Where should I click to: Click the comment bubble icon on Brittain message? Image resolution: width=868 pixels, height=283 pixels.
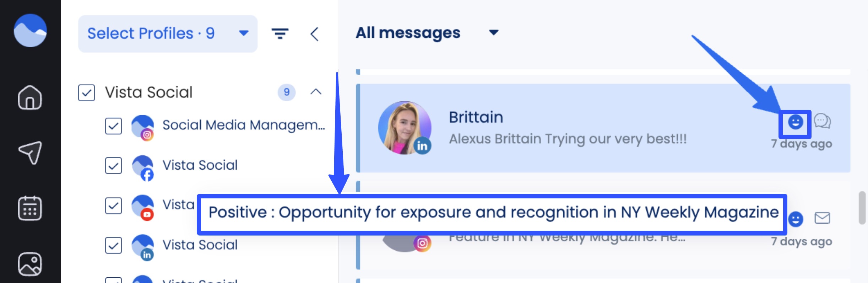click(822, 121)
